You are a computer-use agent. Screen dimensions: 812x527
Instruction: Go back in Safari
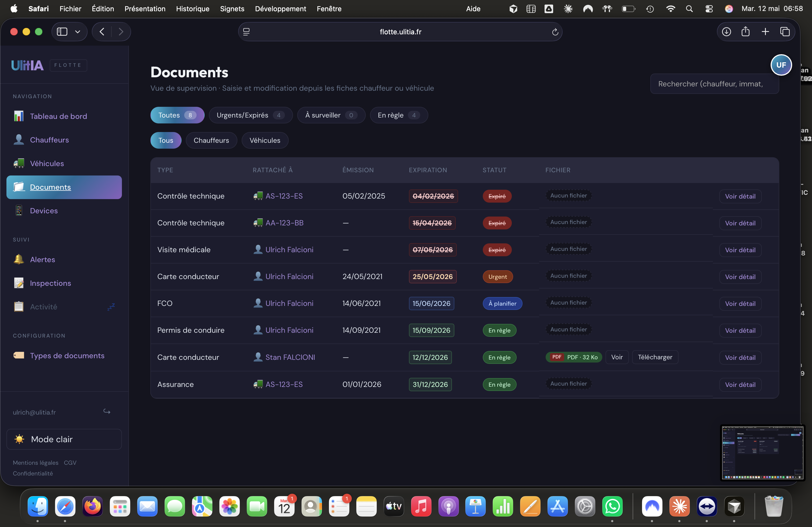[102, 32]
